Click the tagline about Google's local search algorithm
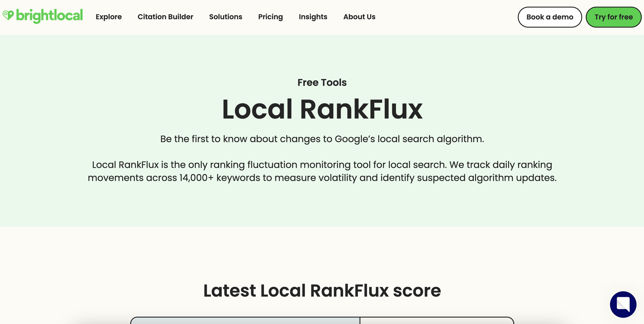Viewport: 644px width, 324px height. pos(322,139)
